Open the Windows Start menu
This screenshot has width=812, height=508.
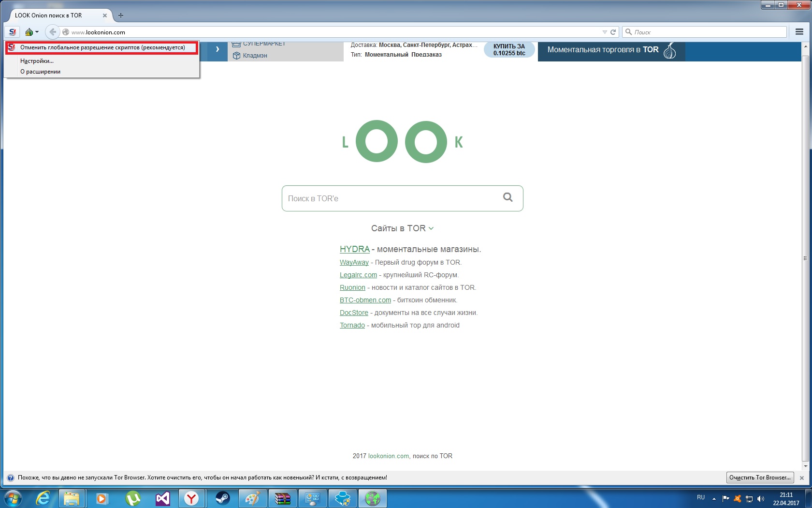(13, 498)
